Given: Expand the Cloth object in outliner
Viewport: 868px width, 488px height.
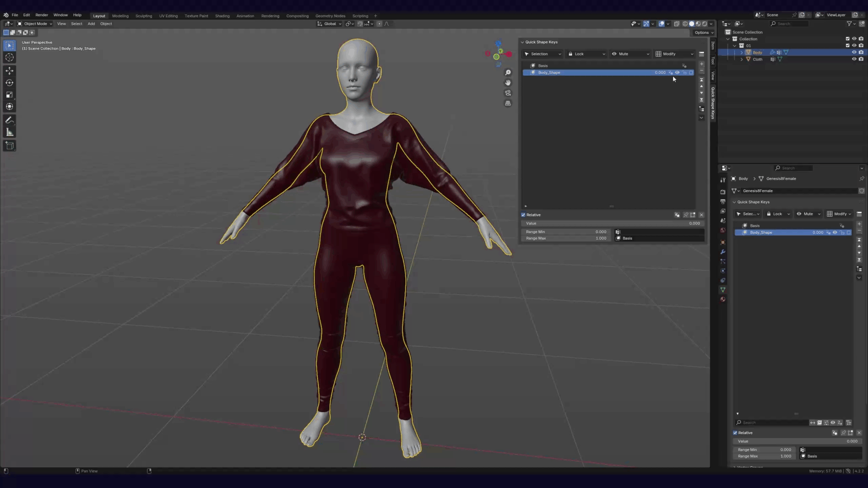Looking at the screenshot, I should point(741,59).
